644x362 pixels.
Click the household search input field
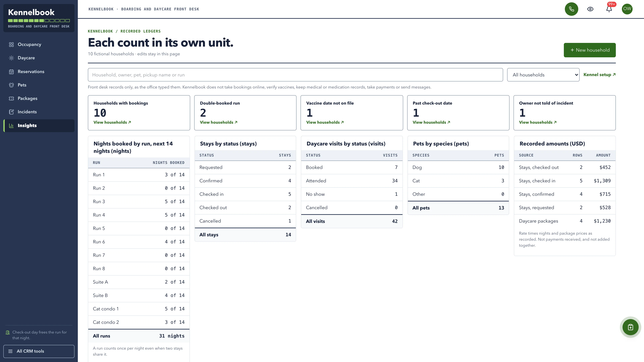pos(295,75)
